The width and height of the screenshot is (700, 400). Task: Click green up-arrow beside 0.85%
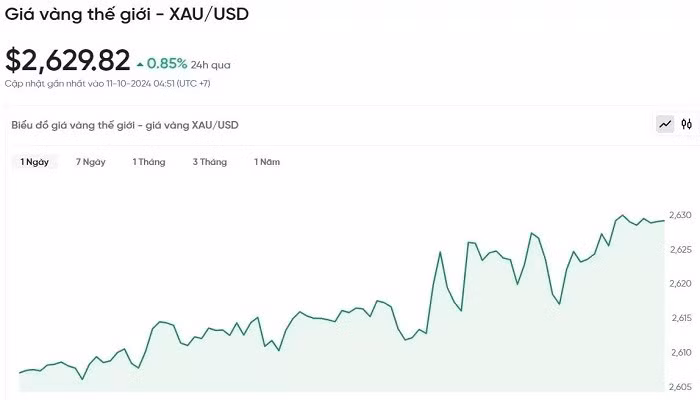click(140, 64)
